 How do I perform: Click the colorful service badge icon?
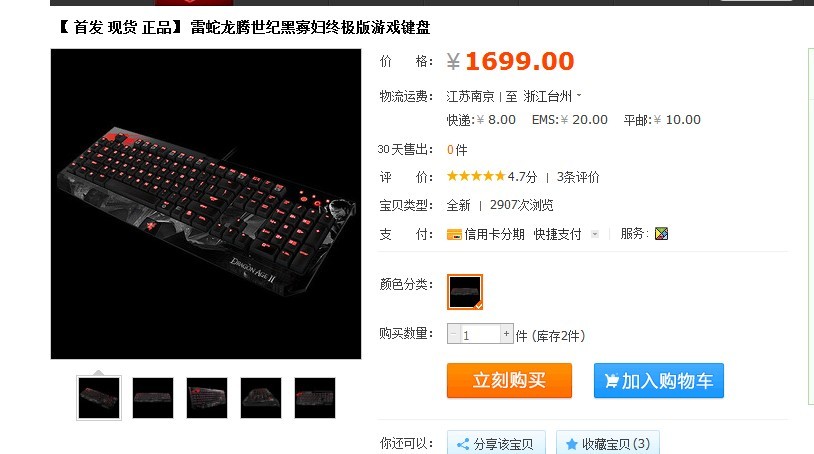point(661,234)
